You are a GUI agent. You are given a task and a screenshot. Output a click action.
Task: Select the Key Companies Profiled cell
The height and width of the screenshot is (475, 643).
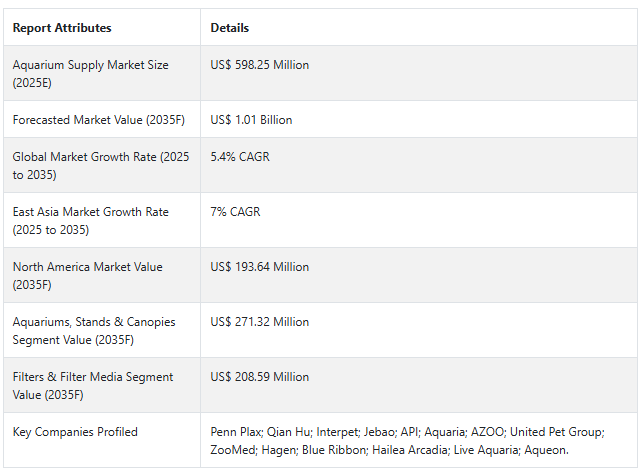pyautogui.click(x=76, y=432)
